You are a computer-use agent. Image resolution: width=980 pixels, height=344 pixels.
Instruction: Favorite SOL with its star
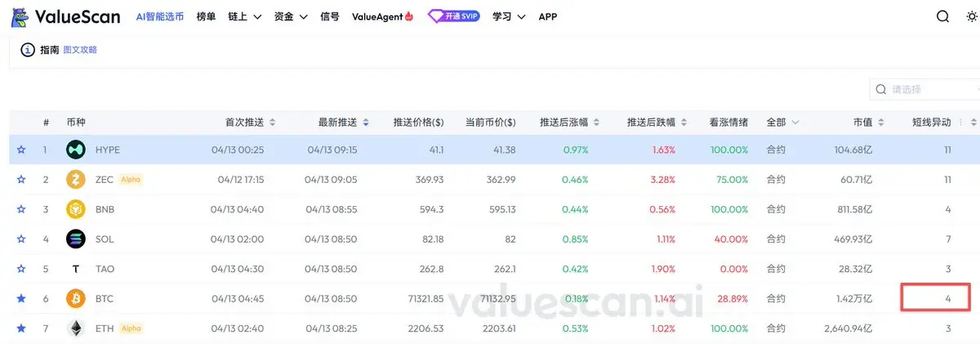coord(21,239)
